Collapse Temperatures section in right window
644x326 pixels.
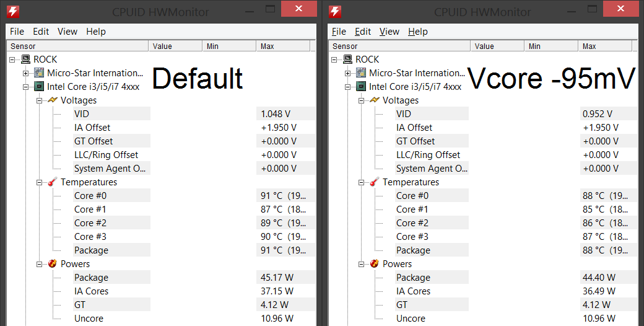[362, 182]
